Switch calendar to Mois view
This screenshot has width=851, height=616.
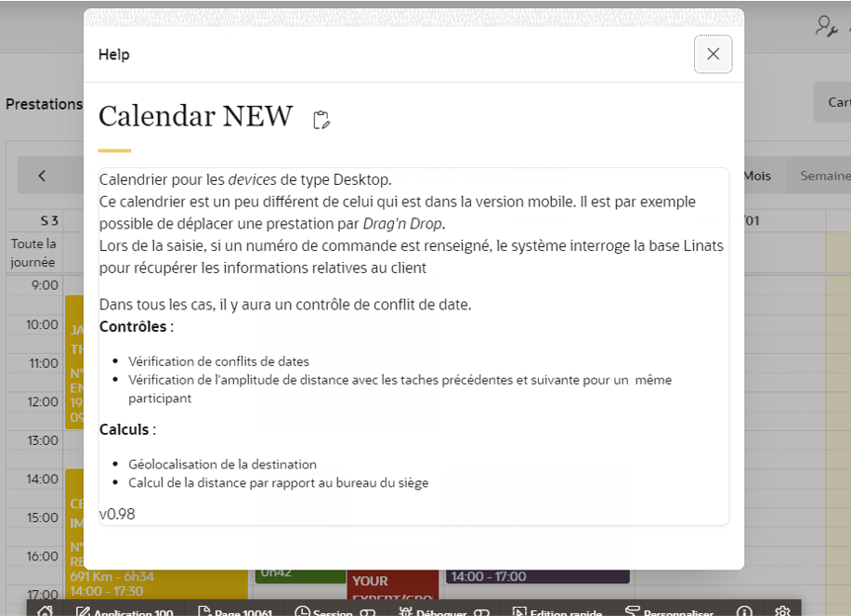click(756, 176)
